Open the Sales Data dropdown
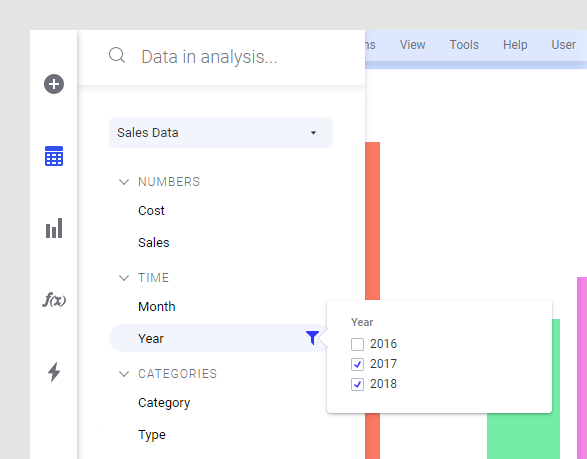Image resolution: width=587 pixels, height=459 pixels. point(221,133)
